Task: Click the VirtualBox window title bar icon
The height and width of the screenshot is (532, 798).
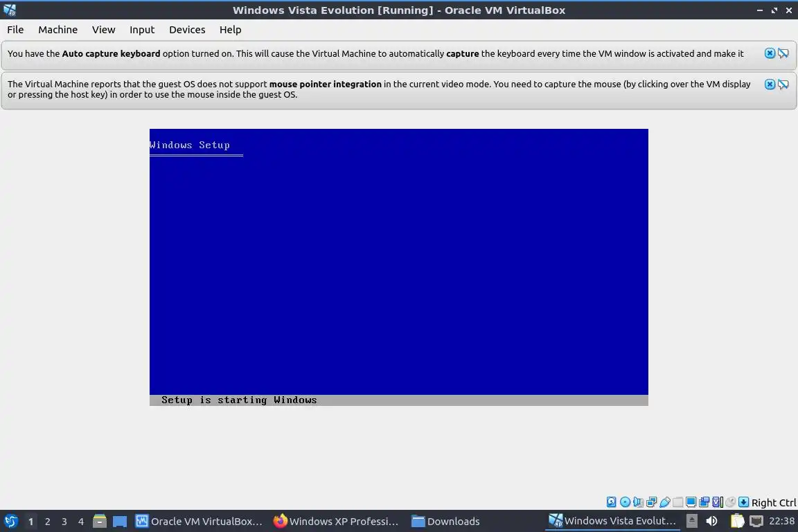Action: 9,10
